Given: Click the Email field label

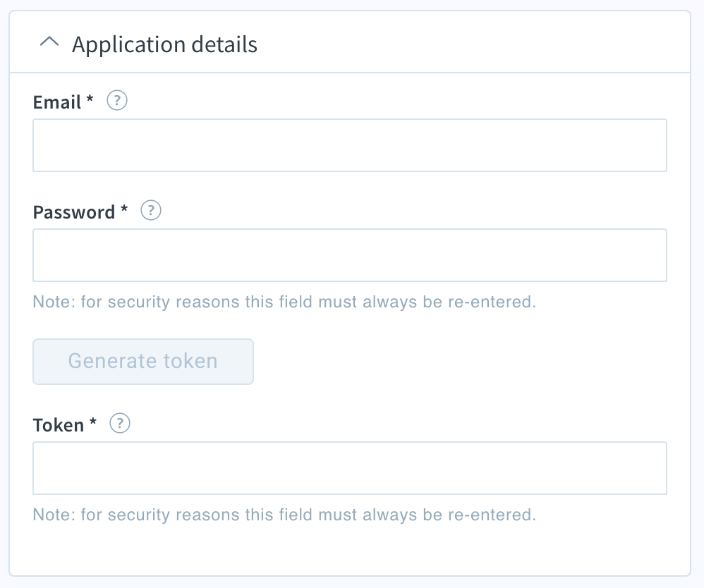Looking at the screenshot, I should [57, 102].
